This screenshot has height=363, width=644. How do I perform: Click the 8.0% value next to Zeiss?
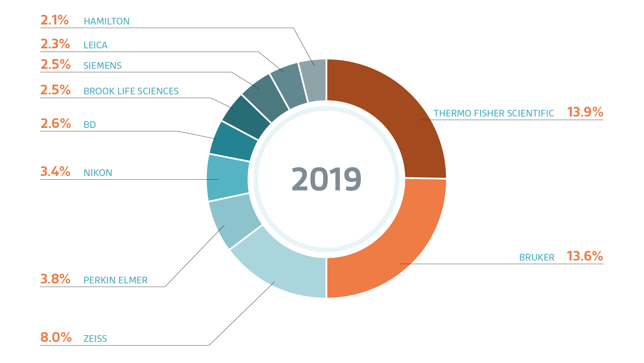56,337
